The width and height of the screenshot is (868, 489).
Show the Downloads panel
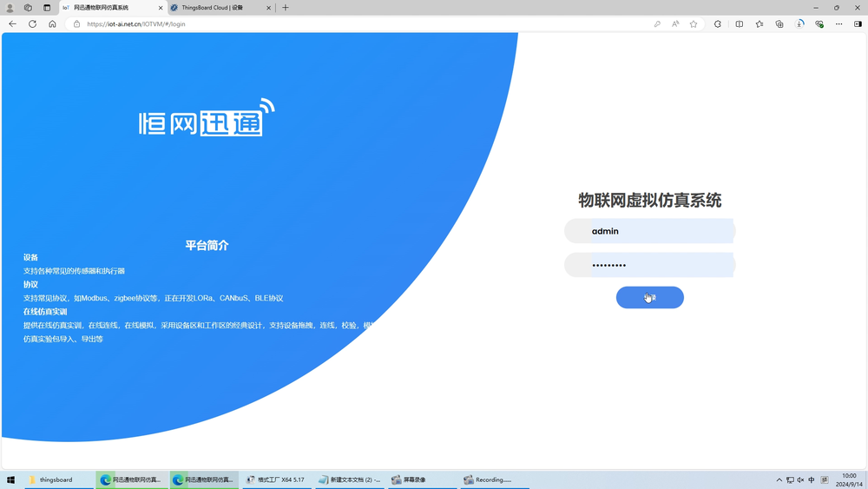[x=799, y=24]
